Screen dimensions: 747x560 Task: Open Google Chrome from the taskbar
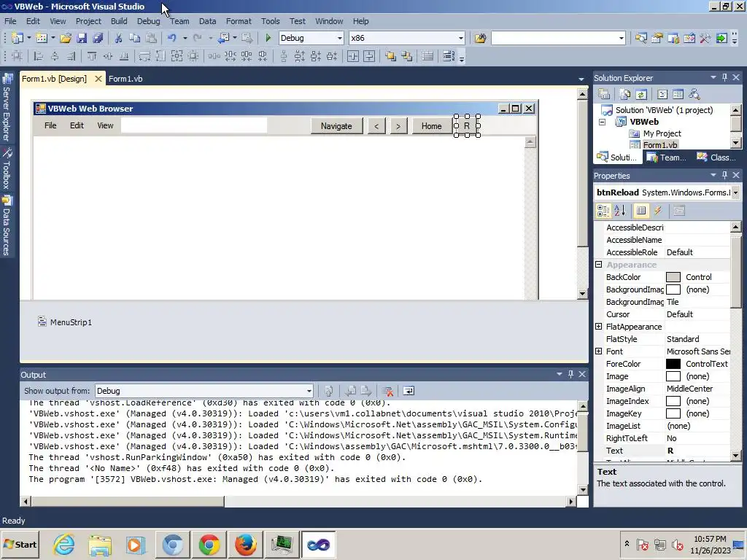tap(209, 545)
